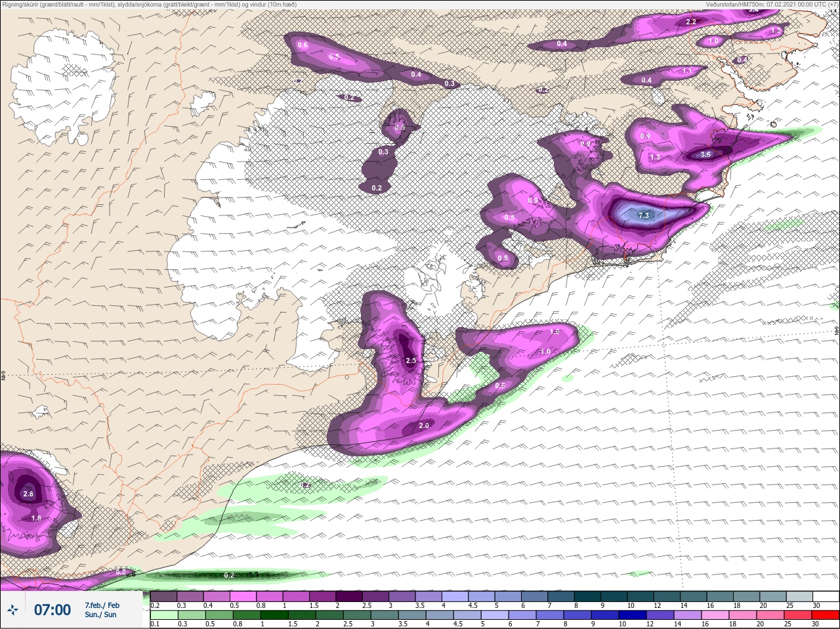Click the 2.8 value in lower-left snow area
This screenshot has width=840, height=629.
[28, 494]
